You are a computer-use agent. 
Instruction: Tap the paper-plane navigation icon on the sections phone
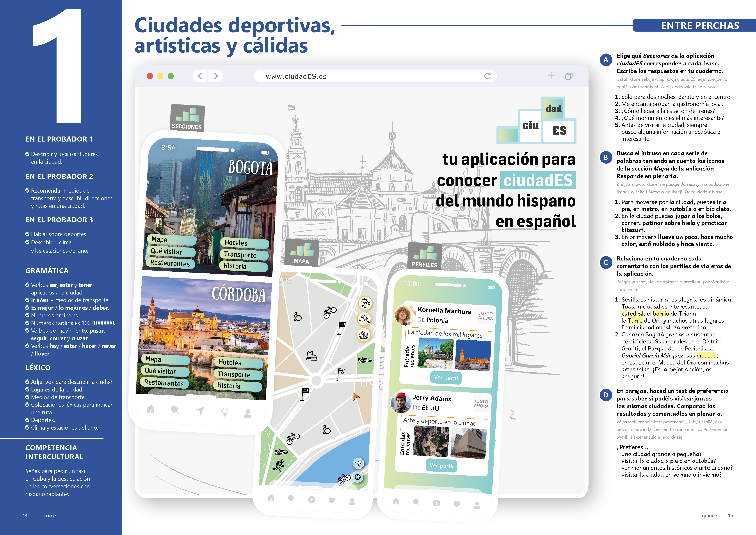point(200,411)
